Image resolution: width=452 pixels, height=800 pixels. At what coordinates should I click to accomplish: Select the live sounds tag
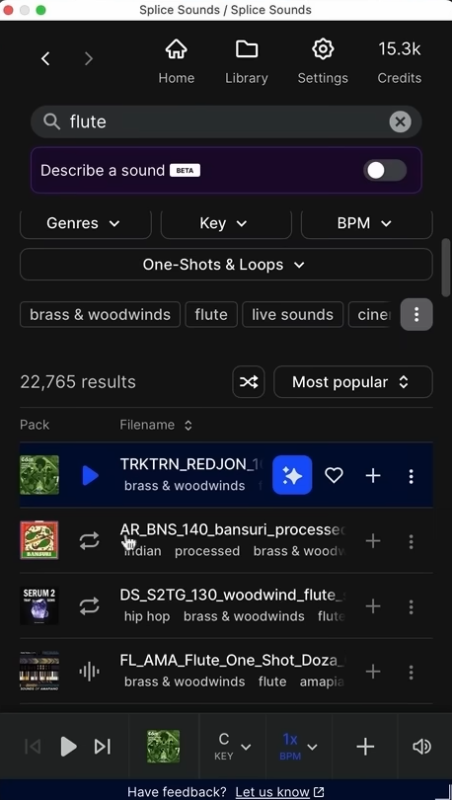(x=292, y=314)
